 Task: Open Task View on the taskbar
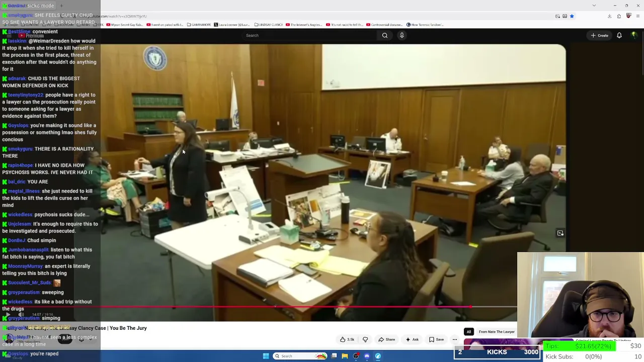tap(334, 356)
